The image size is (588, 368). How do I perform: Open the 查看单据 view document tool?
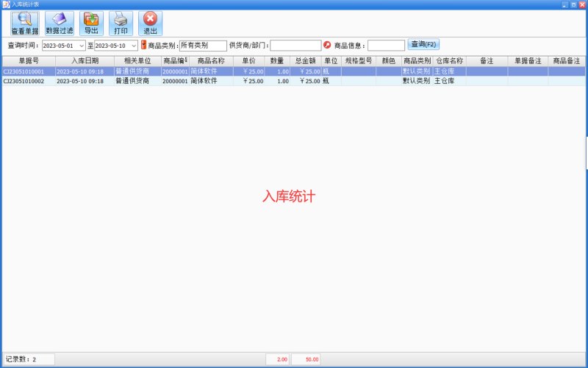(x=25, y=24)
